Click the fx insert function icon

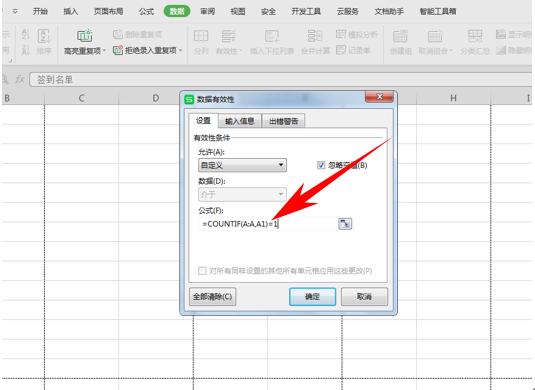pos(19,80)
